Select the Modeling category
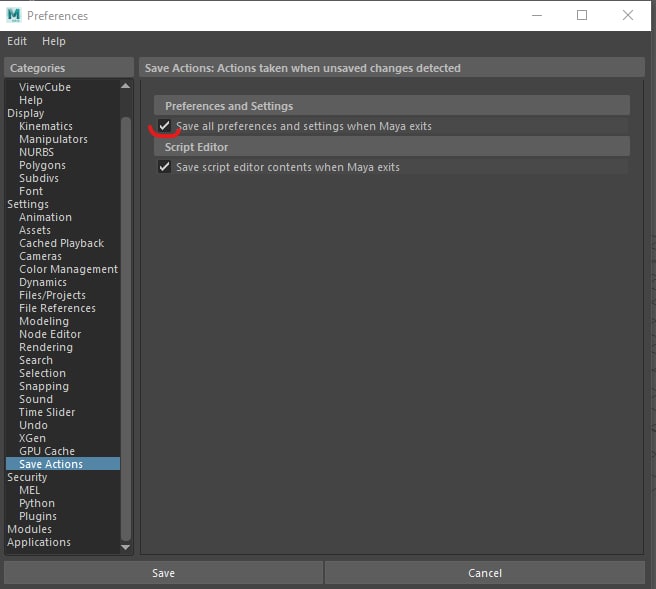Image resolution: width=656 pixels, height=589 pixels. coord(44,321)
